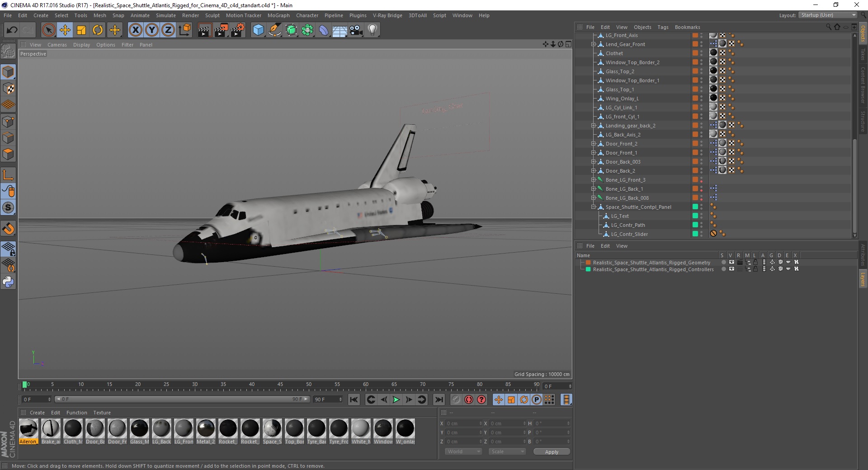Open material manager Texture menu

102,413
